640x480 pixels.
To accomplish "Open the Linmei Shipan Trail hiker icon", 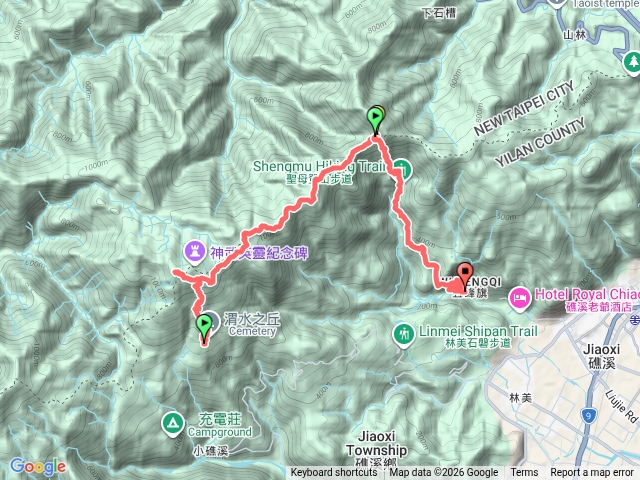I will [404, 335].
